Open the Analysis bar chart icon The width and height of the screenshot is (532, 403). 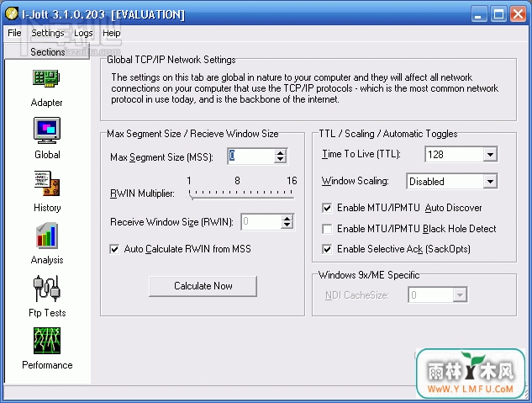[47, 236]
